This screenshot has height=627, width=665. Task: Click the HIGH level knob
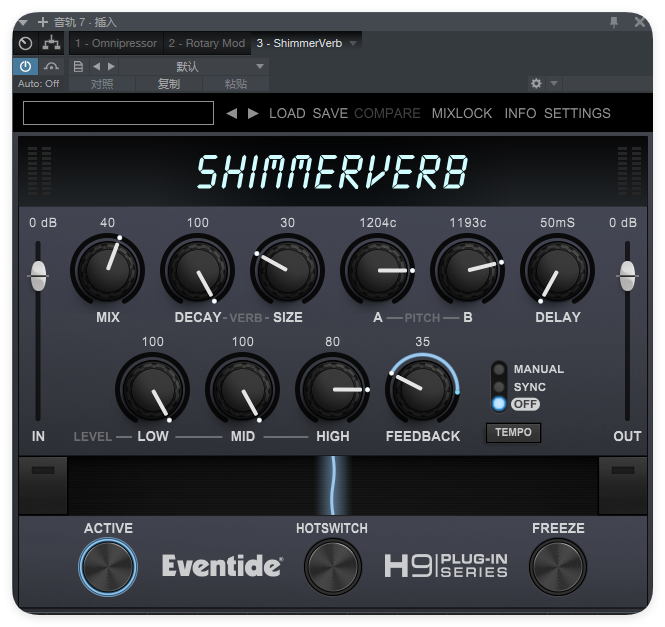pos(332,389)
